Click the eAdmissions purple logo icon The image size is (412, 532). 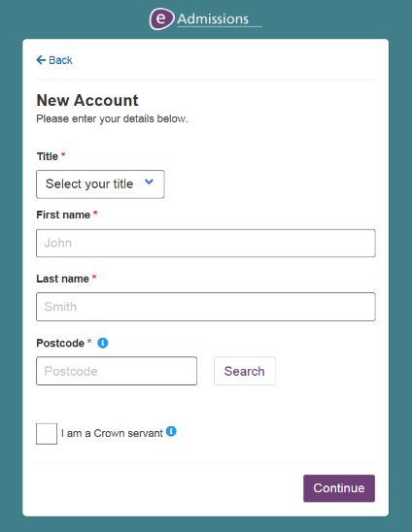click(161, 18)
